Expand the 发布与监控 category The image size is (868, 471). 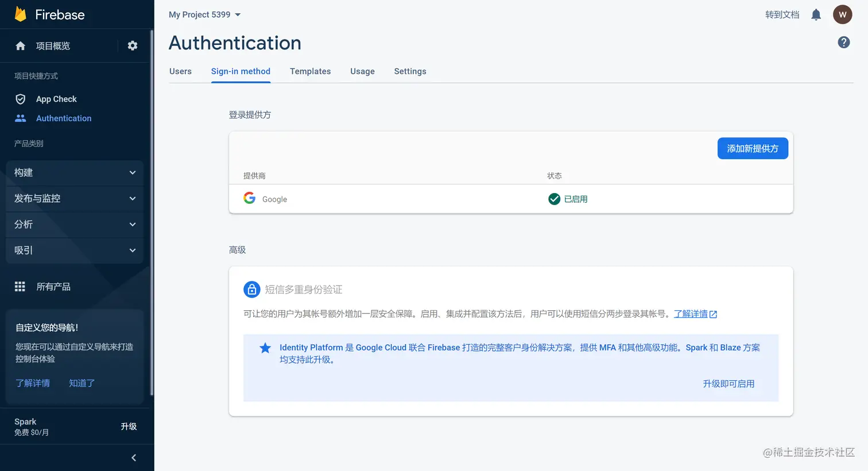tap(75, 198)
